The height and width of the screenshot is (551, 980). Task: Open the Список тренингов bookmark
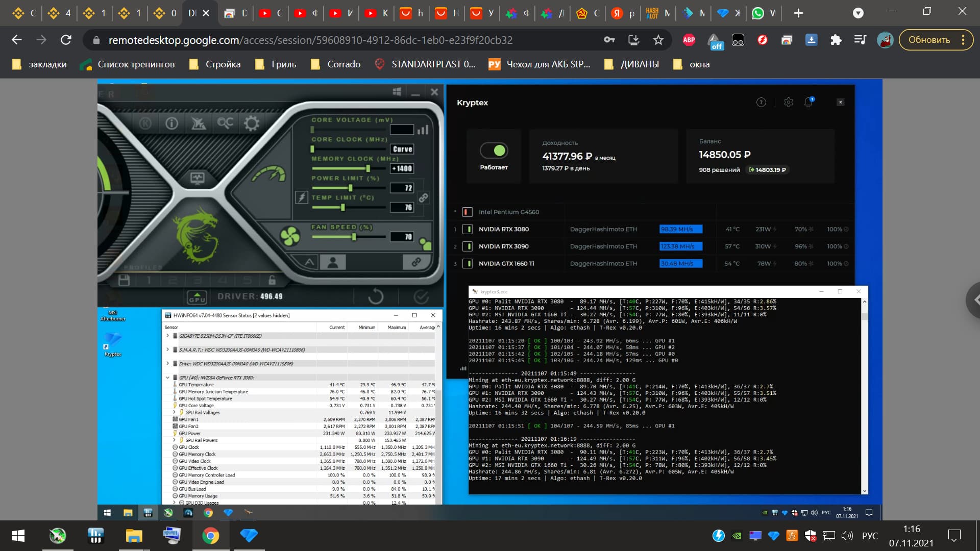coord(128,64)
